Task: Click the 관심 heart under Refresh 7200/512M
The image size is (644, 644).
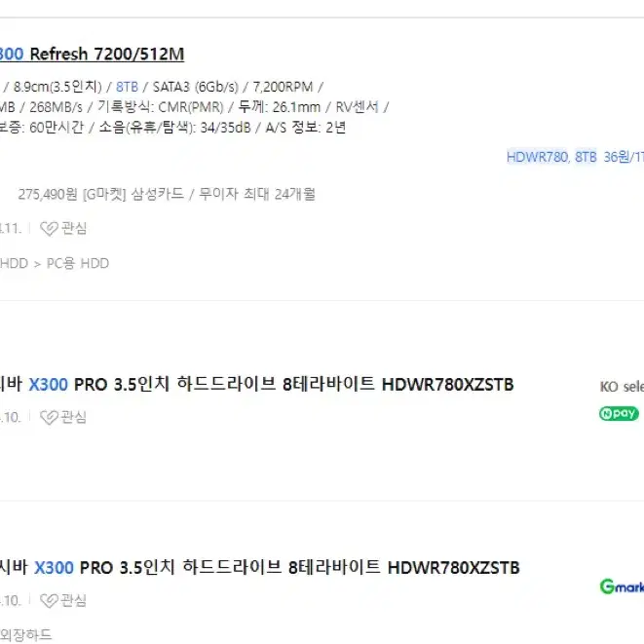Action: (63, 228)
